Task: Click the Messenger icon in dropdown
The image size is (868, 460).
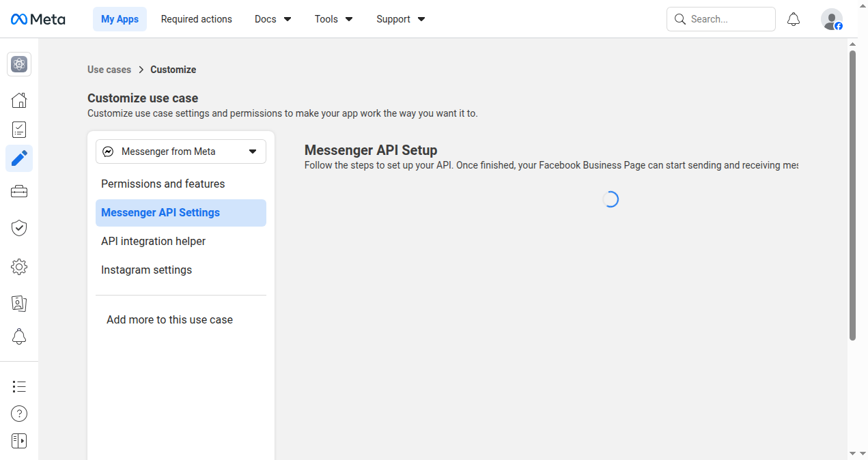Action: 108,152
